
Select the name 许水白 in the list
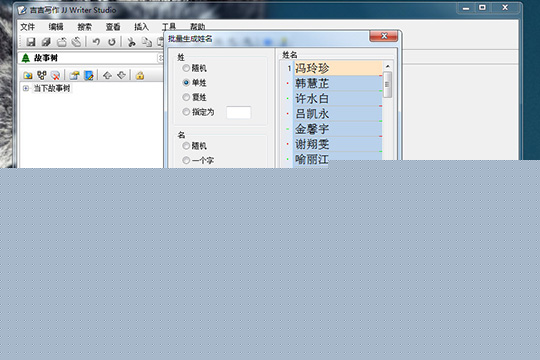click(x=338, y=99)
